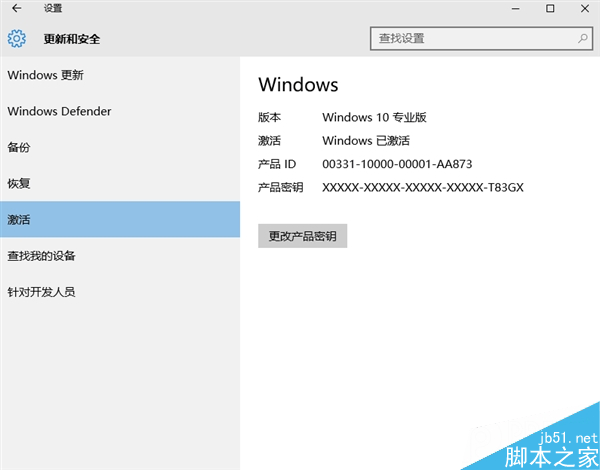
Task: Click the search magnifier icon
Action: (x=582, y=38)
